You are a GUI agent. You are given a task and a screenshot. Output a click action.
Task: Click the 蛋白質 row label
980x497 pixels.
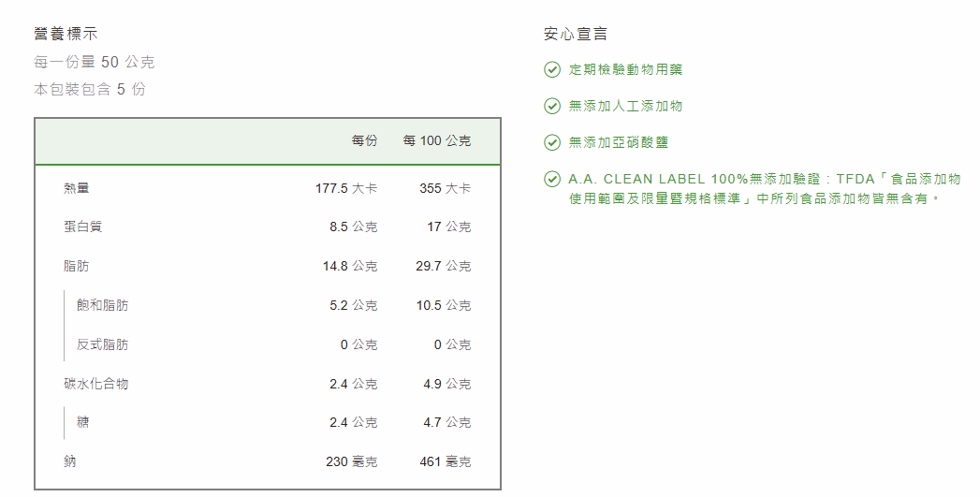(82, 227)
